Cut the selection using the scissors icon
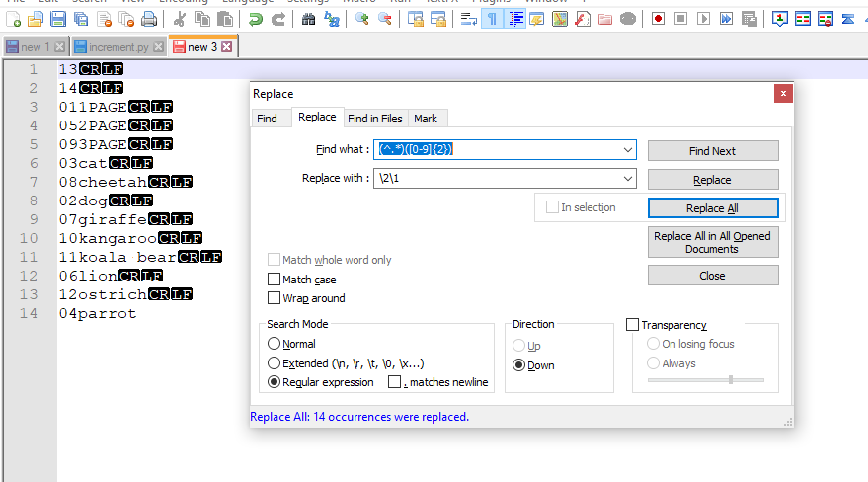 pos(179,20)
